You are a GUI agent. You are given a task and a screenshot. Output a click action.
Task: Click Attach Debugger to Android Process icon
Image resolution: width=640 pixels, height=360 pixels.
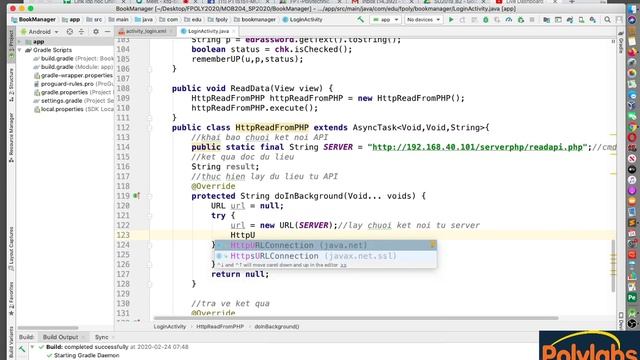coord(520,20)
